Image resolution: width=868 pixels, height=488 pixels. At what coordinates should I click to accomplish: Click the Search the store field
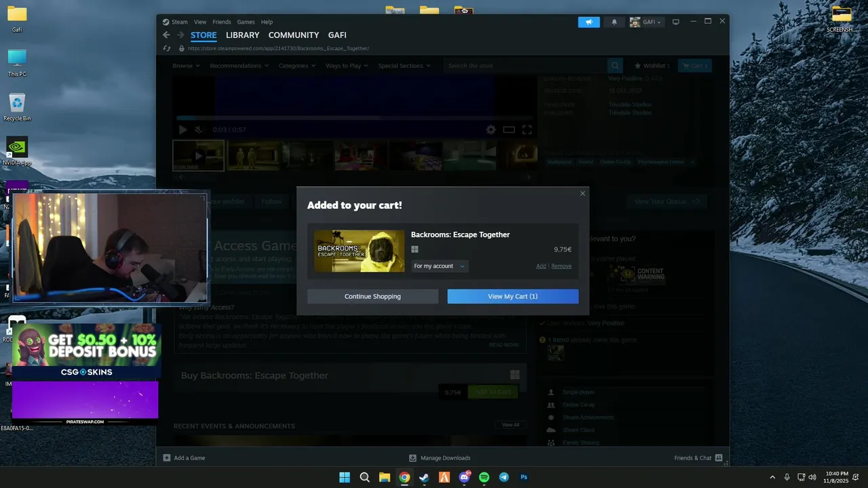pyautogui.click(x=526, y=66)
